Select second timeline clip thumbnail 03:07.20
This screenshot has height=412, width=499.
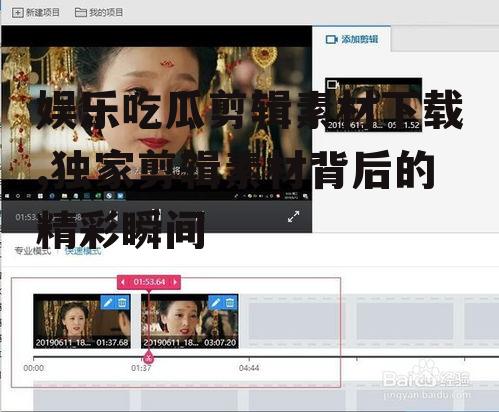190,321
